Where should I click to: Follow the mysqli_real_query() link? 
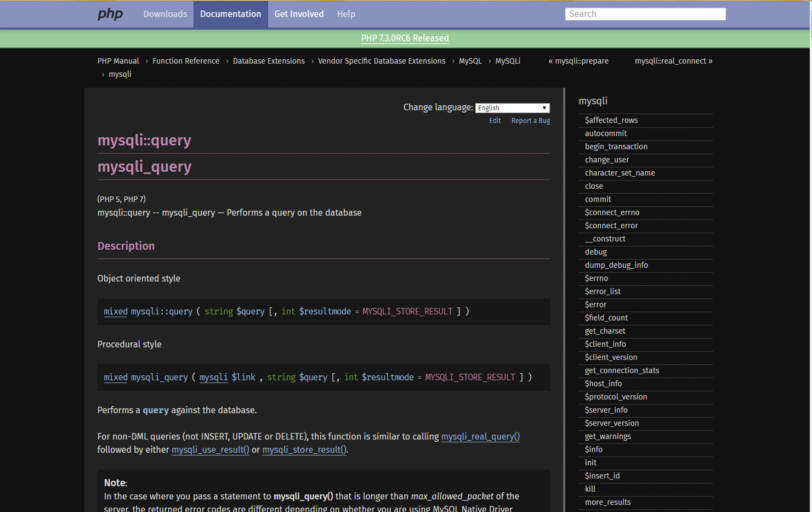coord(480,436)
